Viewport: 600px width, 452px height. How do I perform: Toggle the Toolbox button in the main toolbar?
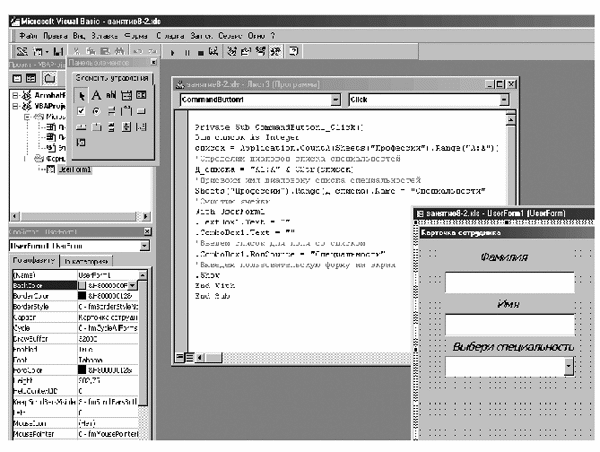[x=276, y=51]
